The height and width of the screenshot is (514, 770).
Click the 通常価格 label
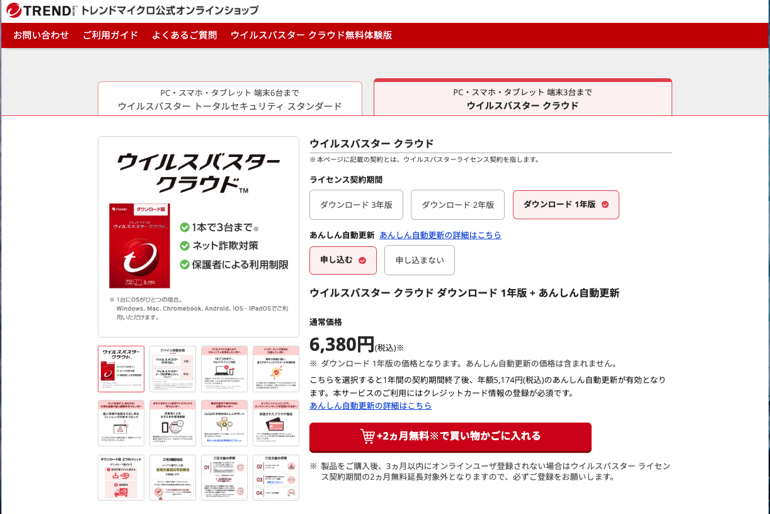click(x=326, y=322)
